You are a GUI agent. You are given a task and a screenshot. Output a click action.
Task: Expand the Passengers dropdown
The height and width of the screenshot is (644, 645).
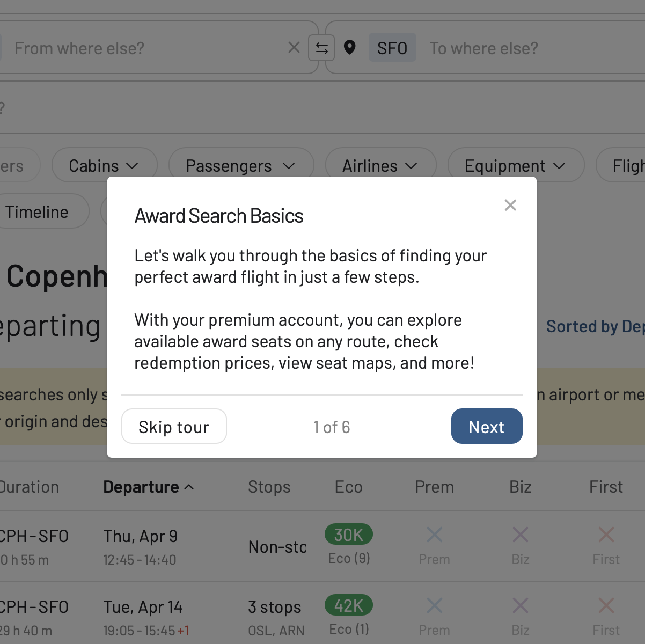pos(240,166)
